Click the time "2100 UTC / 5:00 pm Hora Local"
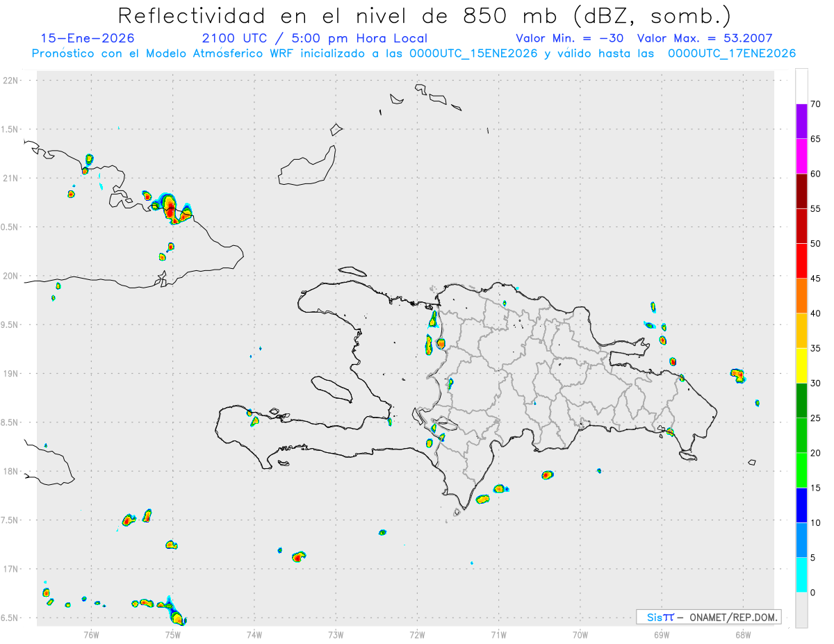 tap(315, 38)
